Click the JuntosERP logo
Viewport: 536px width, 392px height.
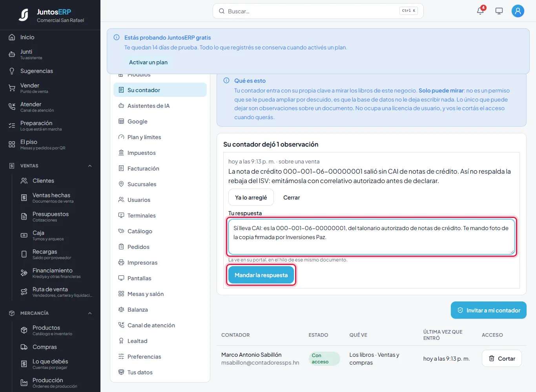pyautogui.click(x=24, y=15)
